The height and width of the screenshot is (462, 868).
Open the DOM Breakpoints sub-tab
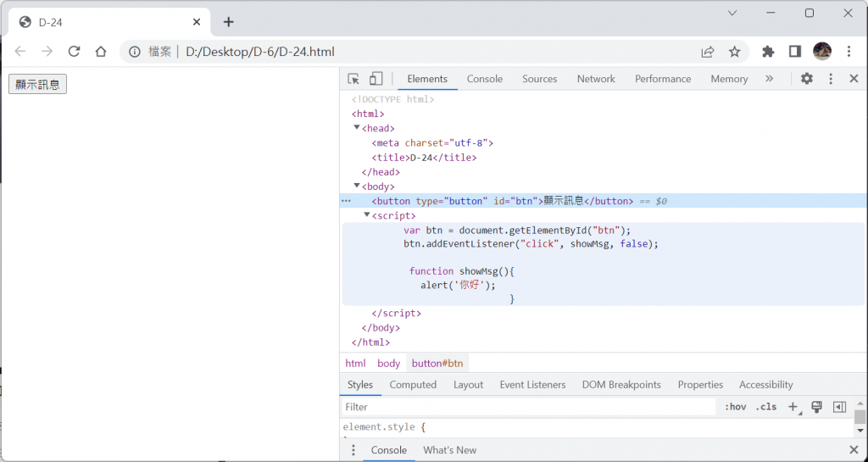(x=621, y=385)
